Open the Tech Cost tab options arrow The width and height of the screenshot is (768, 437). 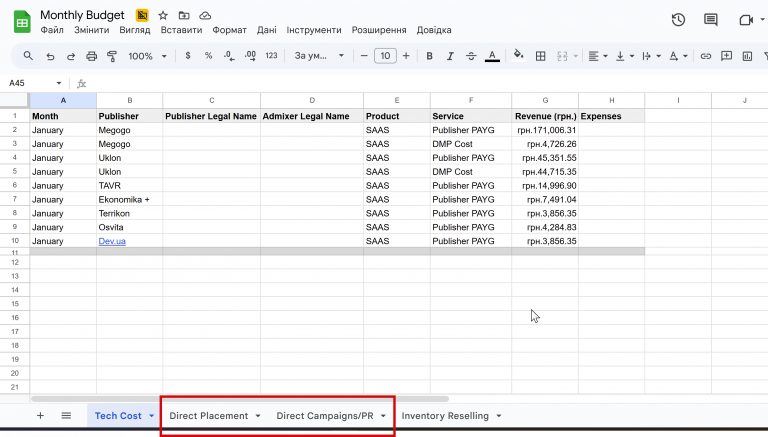[x=151, y=415]
